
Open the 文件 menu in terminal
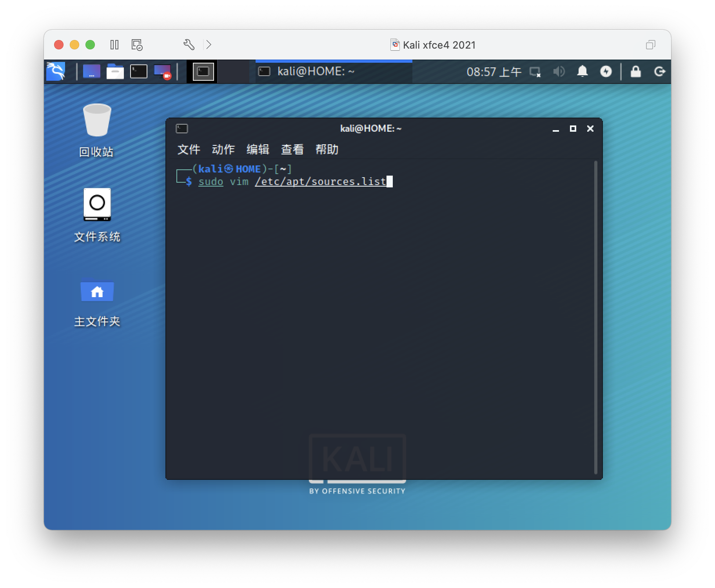pyautogui.click(x=189, y=149)
